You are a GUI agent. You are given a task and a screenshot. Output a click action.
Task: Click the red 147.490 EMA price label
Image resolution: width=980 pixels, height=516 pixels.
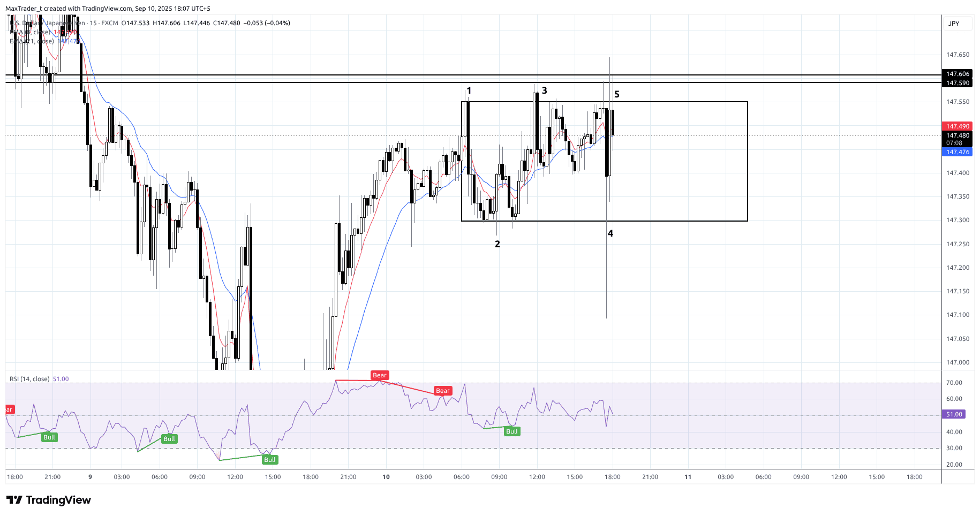coord(957,126)
